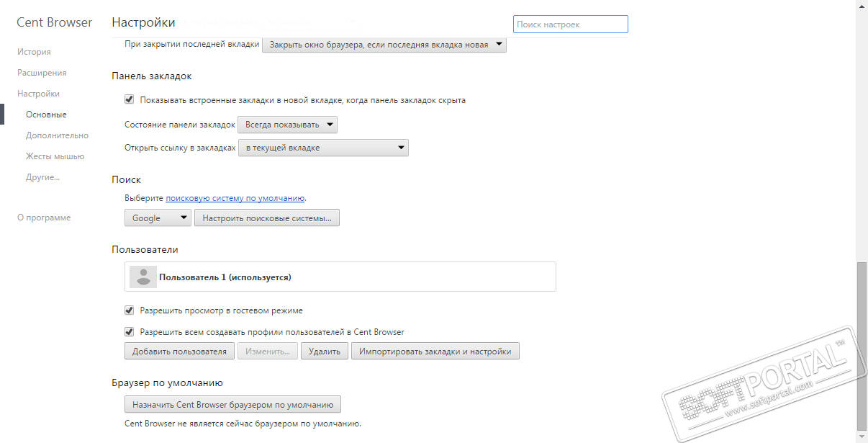Open the Другие... settings section
The width and height of the screenshot is (868, 443).
pos(42,177)
